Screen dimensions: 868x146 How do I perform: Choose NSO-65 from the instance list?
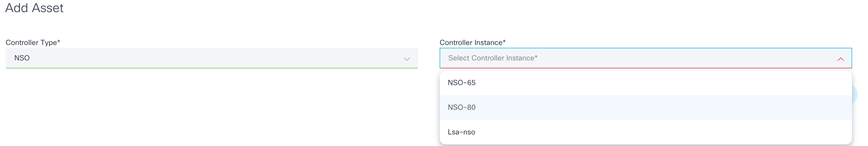[461, 83]
